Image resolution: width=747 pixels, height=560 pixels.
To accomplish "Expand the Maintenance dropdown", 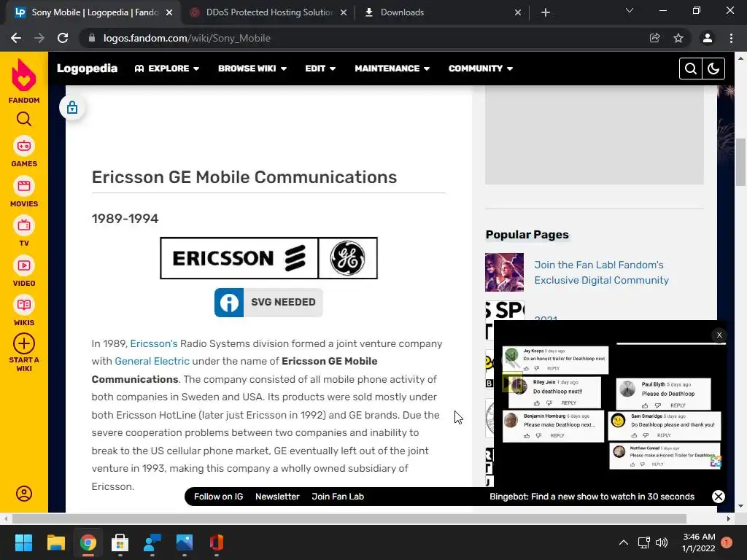I will [x=392, y=69].
